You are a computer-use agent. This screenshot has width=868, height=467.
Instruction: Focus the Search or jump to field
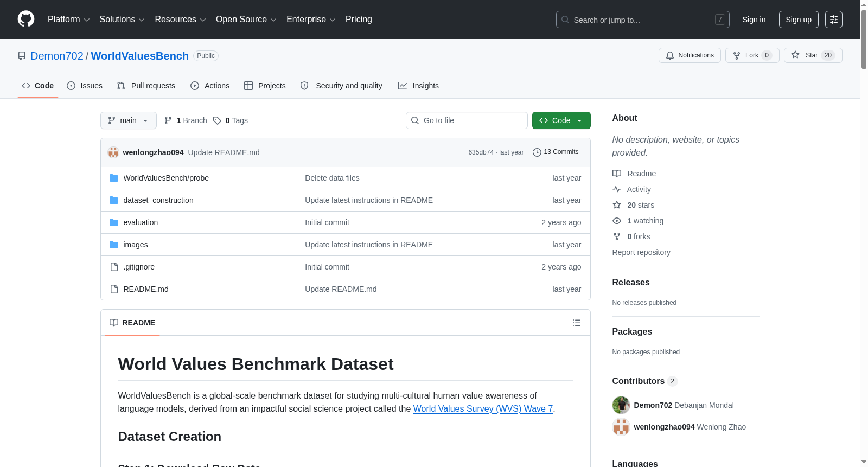click(643, 20)
